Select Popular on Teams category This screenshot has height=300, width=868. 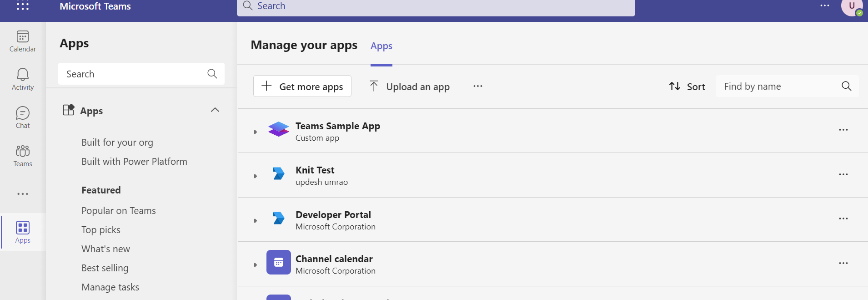pyautogui.click(x=119, y=211)
